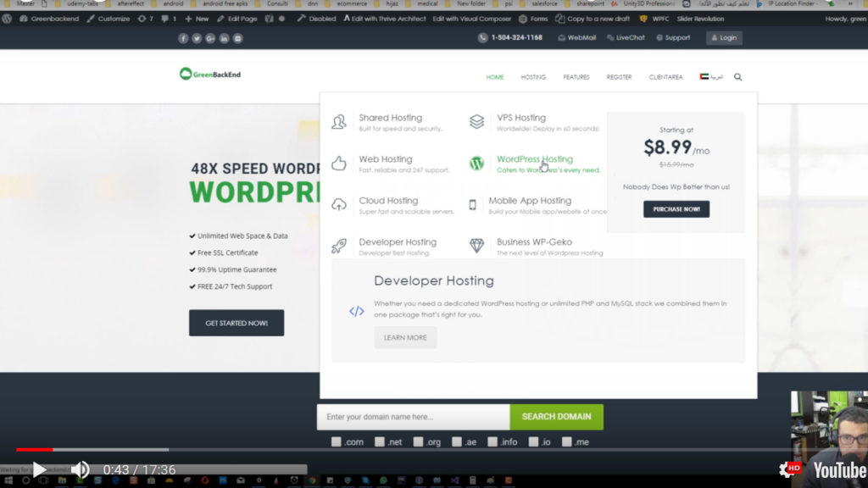Open the New item in admin bar
The width and height of the screenshot is (868, 488).
point(197,19)
